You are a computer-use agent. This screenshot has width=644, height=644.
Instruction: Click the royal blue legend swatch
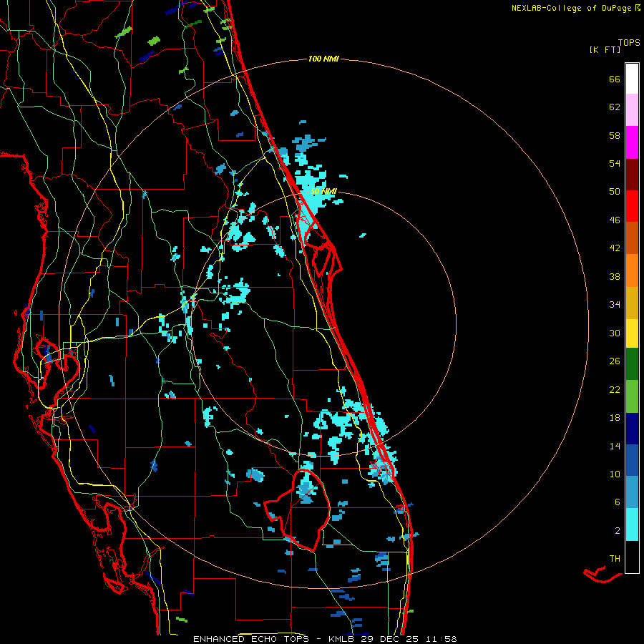632,460
